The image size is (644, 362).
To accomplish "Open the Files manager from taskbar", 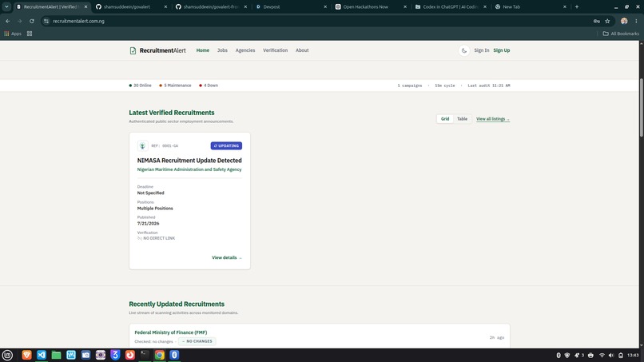I will (56, 355).
